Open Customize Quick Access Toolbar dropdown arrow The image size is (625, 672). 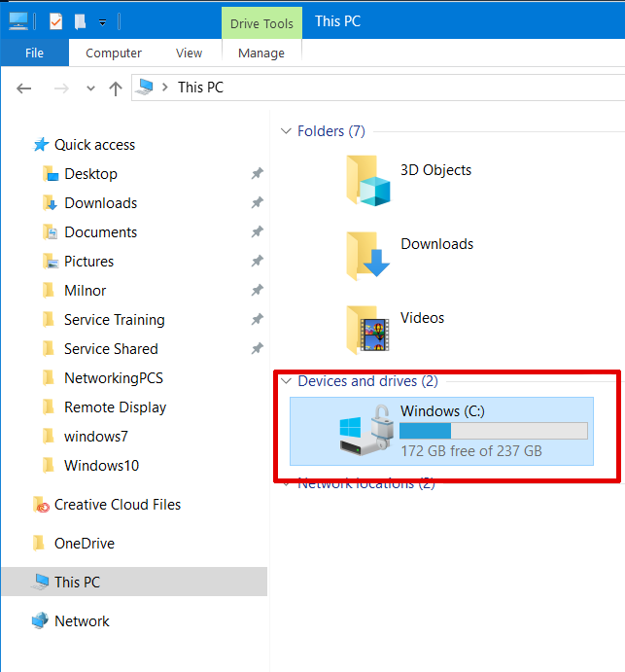(x=102, y=21)
